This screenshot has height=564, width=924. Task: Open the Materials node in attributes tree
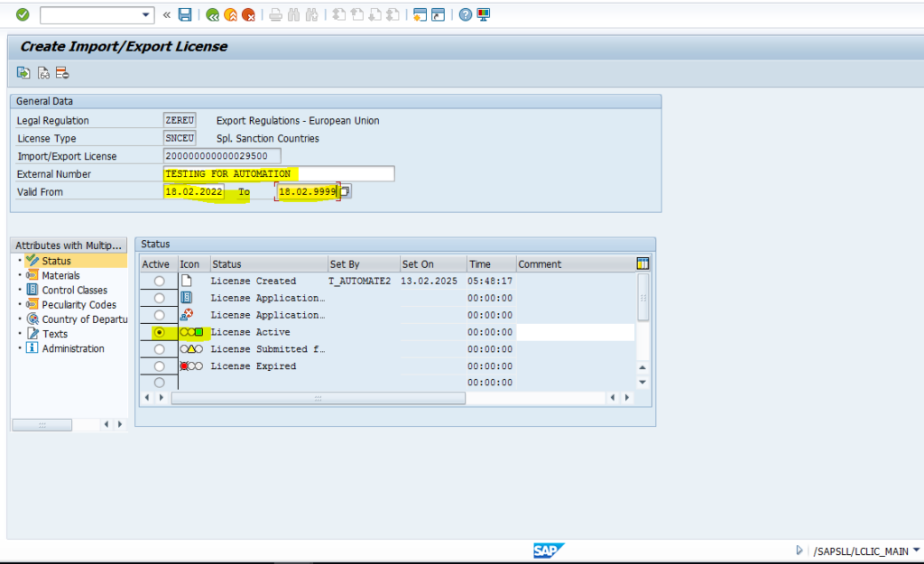60,275
